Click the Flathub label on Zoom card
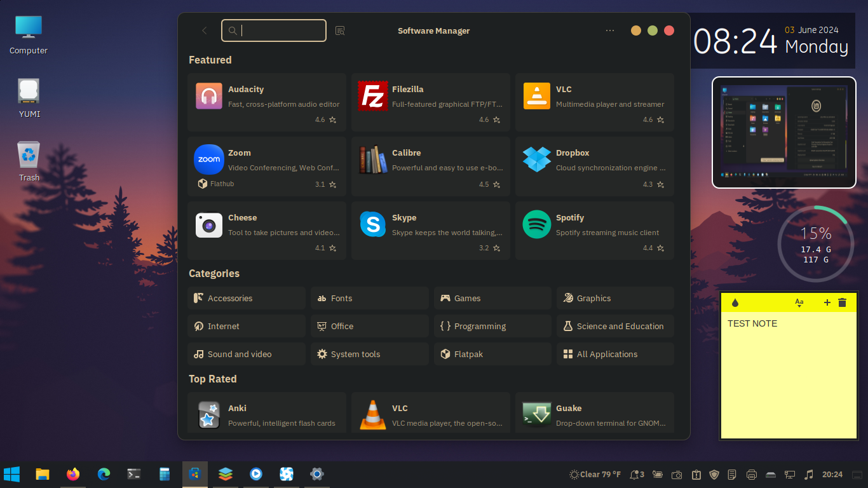Image resolution: width=868 pixels, height=488 pixels. [222, 184]
